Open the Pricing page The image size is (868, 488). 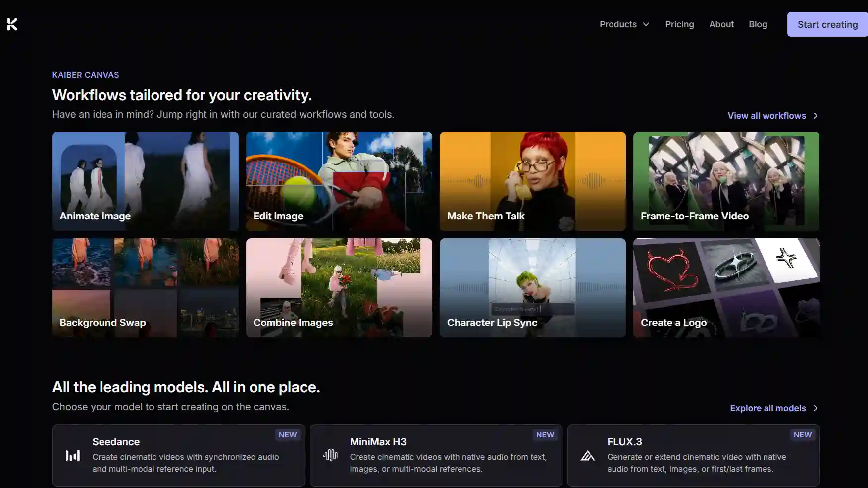679,24
